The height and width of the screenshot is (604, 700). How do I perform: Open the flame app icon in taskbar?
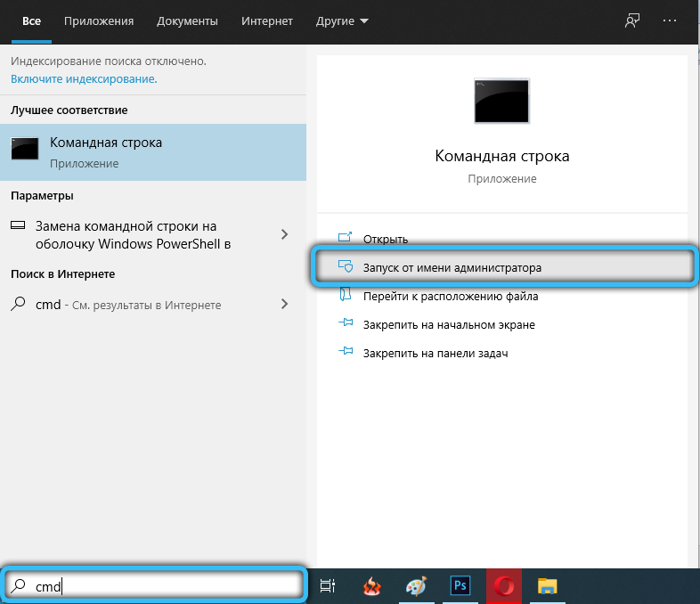tap(371, 585)
